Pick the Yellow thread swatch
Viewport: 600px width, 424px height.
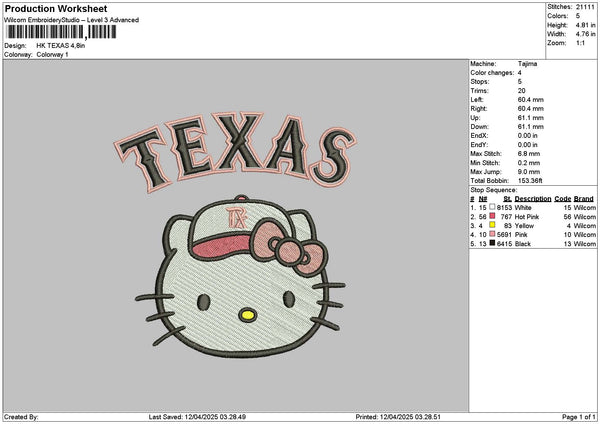(x=492, y=225)
